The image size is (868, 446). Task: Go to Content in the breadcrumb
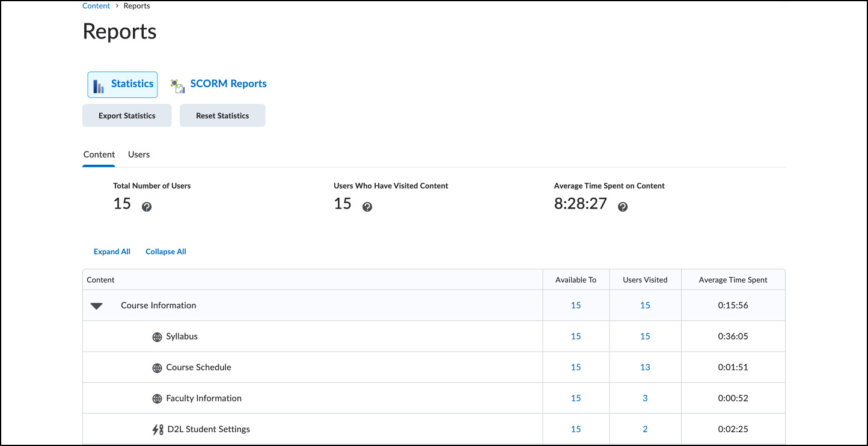(x=96, y=6)
